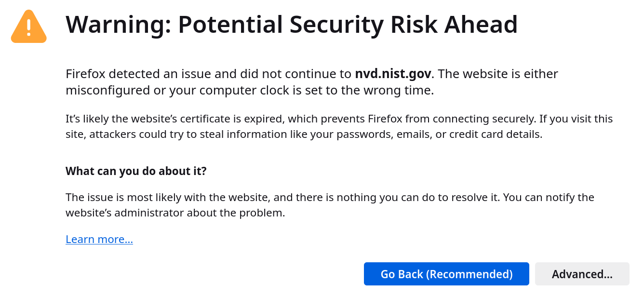The height and width of the screenshot is (297, 644).
Task: Click the phrase "attackers could try to steal"
Action: click(x=158, y=134)
